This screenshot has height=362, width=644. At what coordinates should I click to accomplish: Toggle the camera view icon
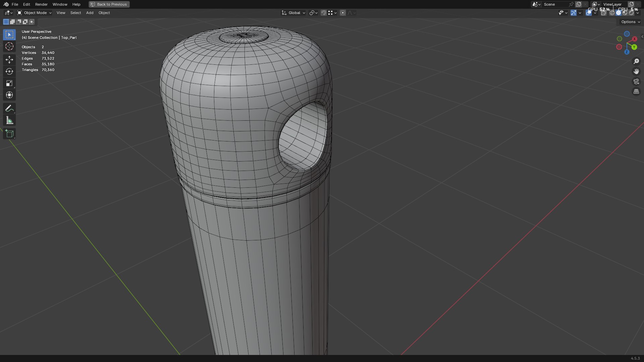(x=636, y=81)
